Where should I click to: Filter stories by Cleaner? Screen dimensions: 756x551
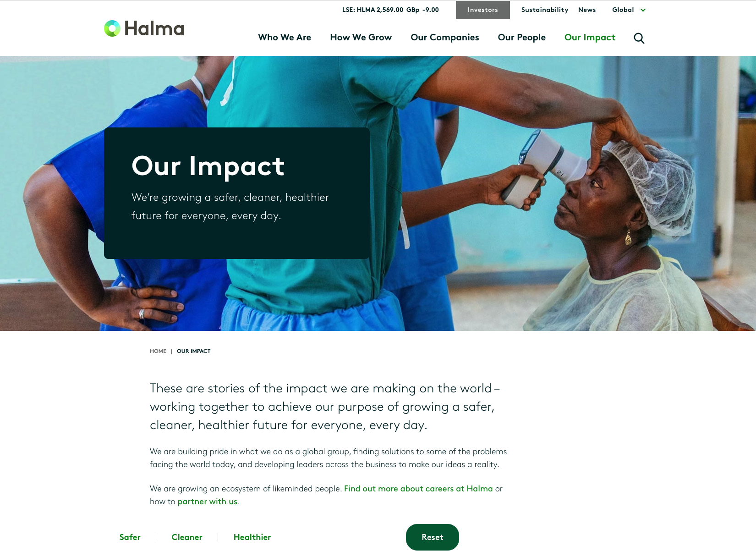click(187, 537)
